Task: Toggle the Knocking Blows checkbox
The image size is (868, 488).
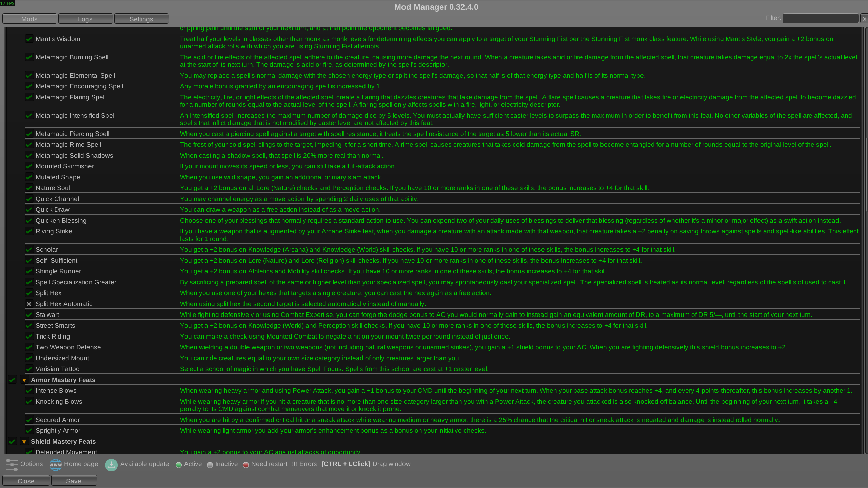Action: [x=29, y=402]
